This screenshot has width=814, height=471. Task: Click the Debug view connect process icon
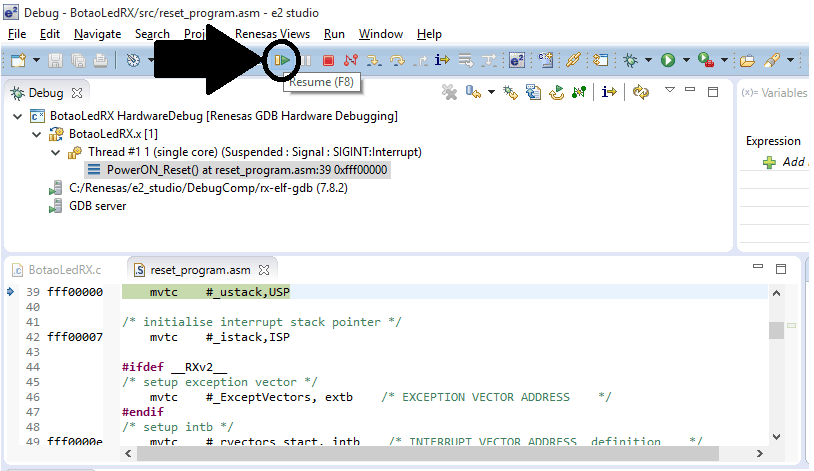pos(473,92)
